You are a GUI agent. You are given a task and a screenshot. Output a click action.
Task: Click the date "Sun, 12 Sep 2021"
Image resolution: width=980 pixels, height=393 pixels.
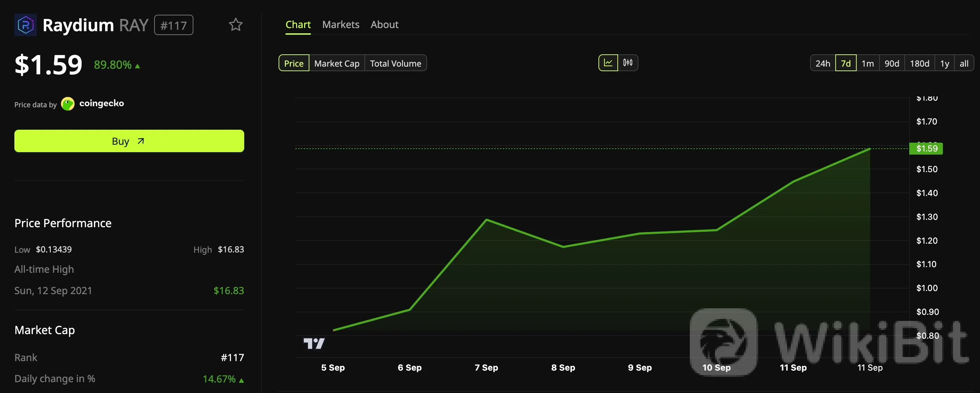pos(53,291)
